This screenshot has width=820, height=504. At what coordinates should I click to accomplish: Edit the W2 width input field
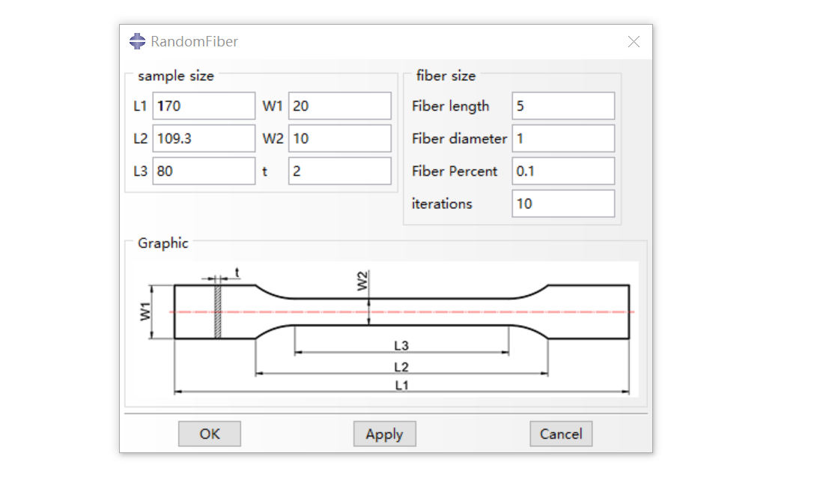click(339, 139)
